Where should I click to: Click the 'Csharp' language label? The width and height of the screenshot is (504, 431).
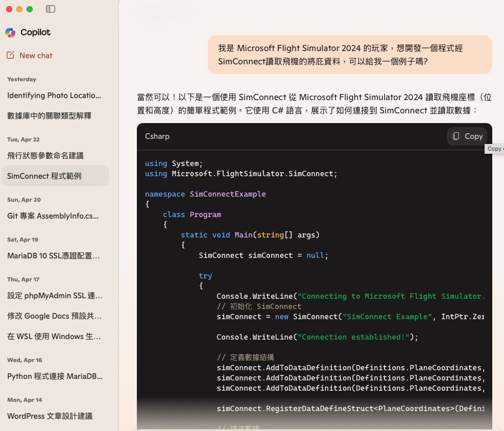[157, 136]
